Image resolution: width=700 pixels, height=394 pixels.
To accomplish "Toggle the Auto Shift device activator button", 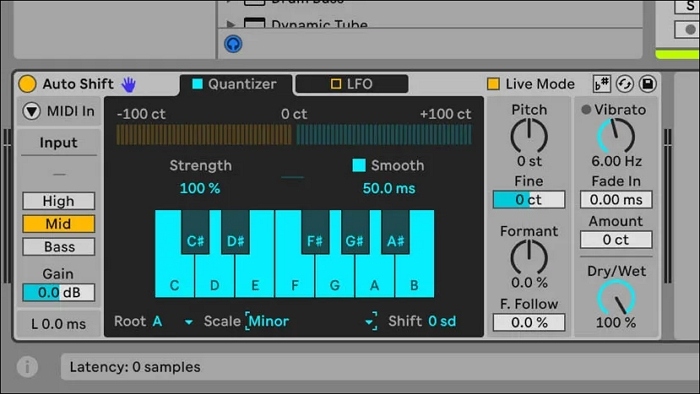I will click(x=27, y=84).
